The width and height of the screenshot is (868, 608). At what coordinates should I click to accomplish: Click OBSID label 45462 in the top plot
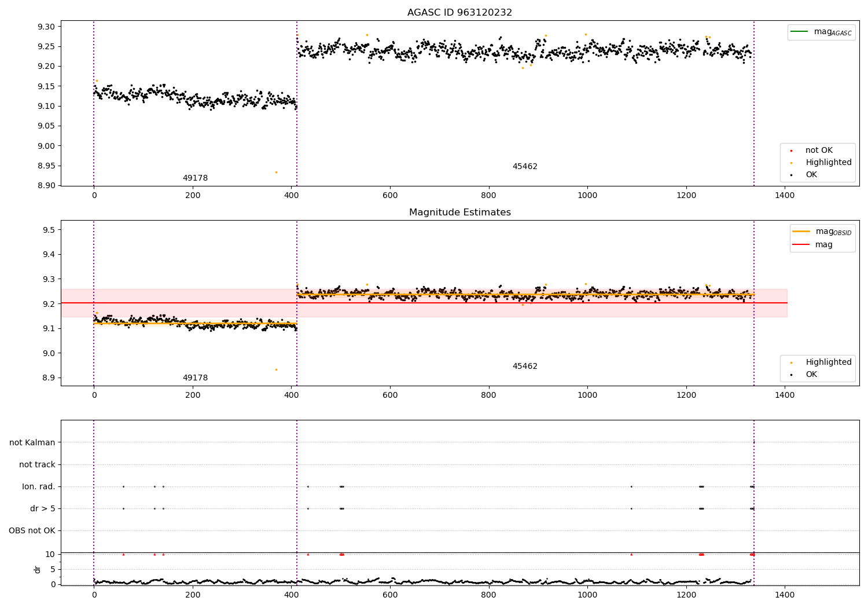pos(525,167)
